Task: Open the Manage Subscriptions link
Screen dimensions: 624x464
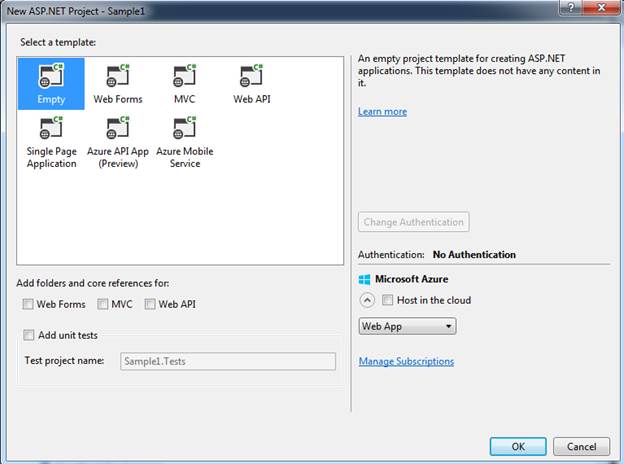Action: pyautogui.click(x=406, y=361)
